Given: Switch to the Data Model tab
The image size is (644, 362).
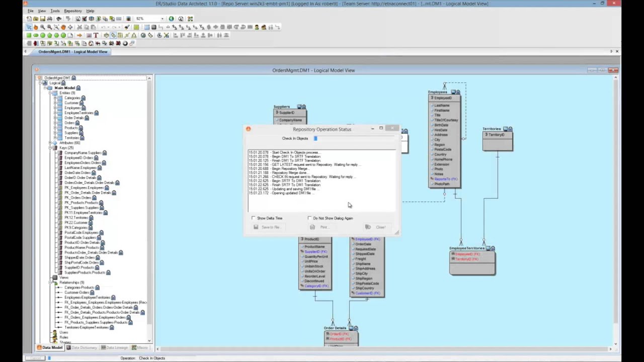Looking at the screenshot, I should (50, 347).
